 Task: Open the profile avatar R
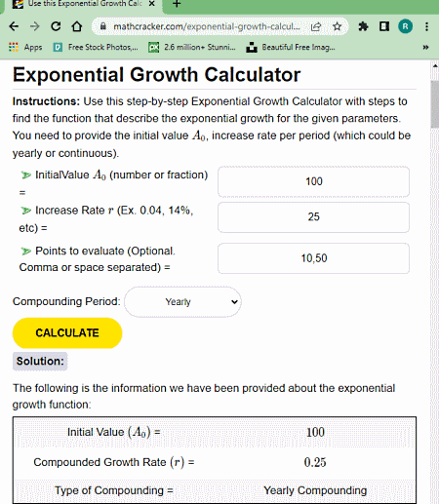(405, 26)
